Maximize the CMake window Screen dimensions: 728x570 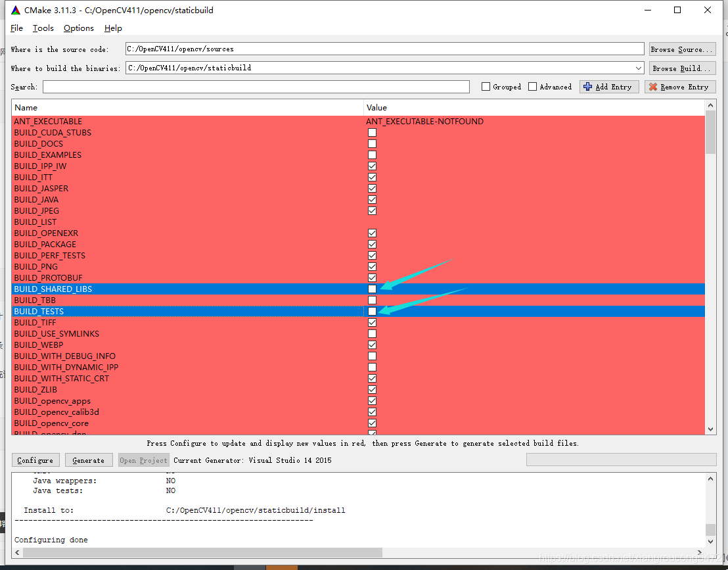[677, 11]
